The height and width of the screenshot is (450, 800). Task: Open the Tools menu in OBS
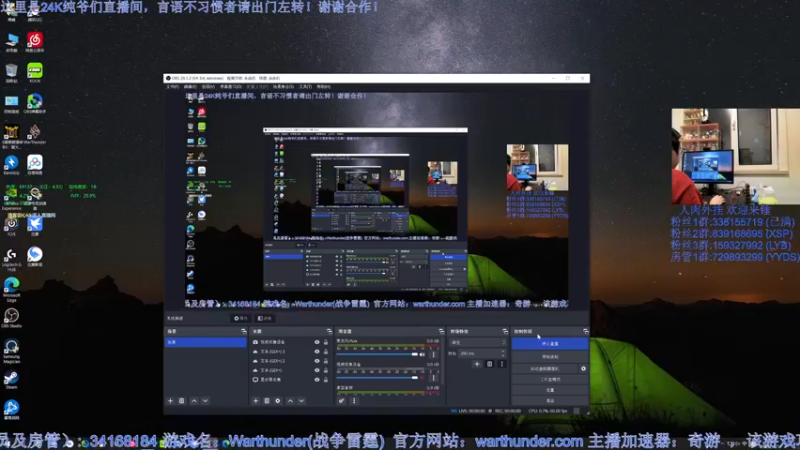305,87
